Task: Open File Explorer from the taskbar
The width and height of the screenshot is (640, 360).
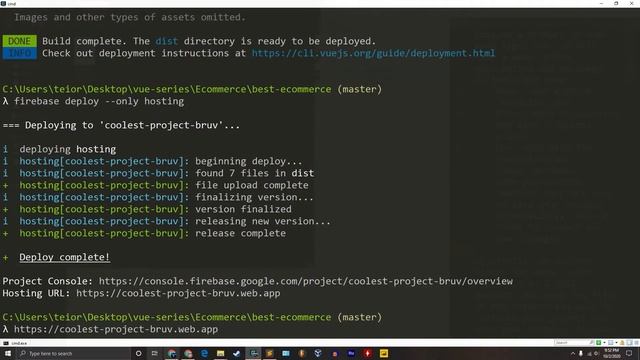Action: pos(220,353)
